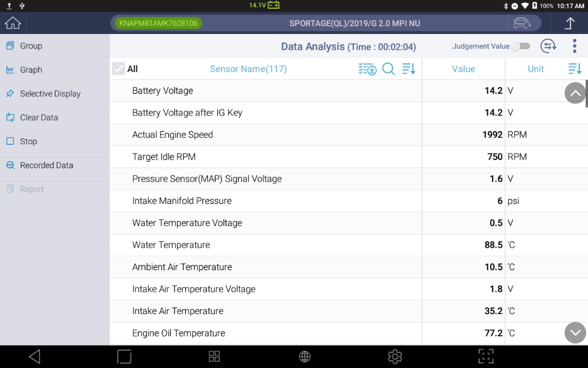
Task: Select the Intake Manifold Pressure row
Action: [348, 200]
